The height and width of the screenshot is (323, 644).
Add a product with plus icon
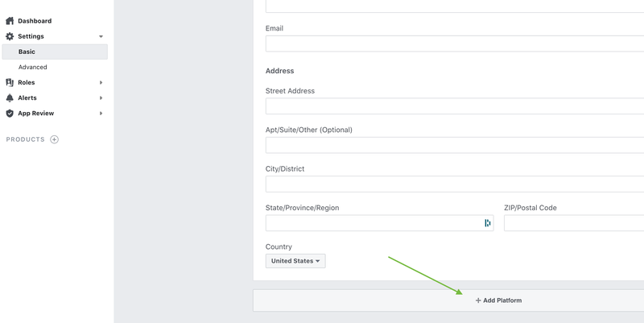pos(54,139)
